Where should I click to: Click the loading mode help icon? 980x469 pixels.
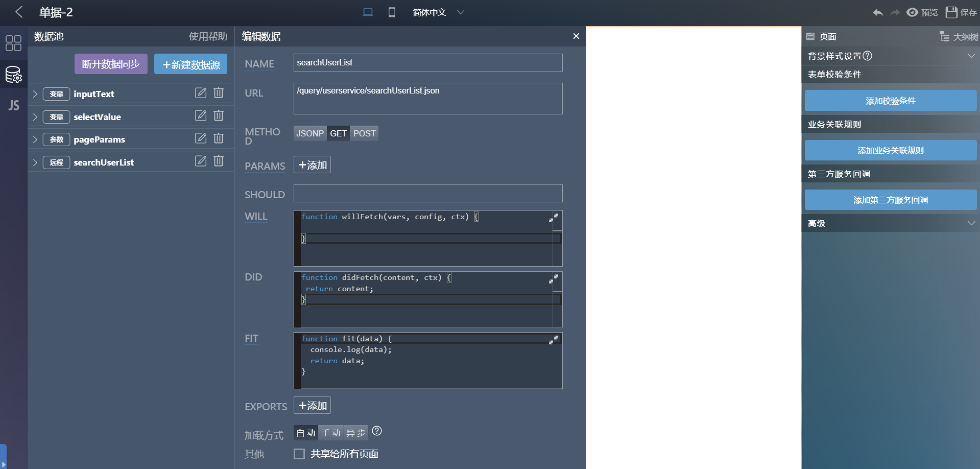[377, 431]
